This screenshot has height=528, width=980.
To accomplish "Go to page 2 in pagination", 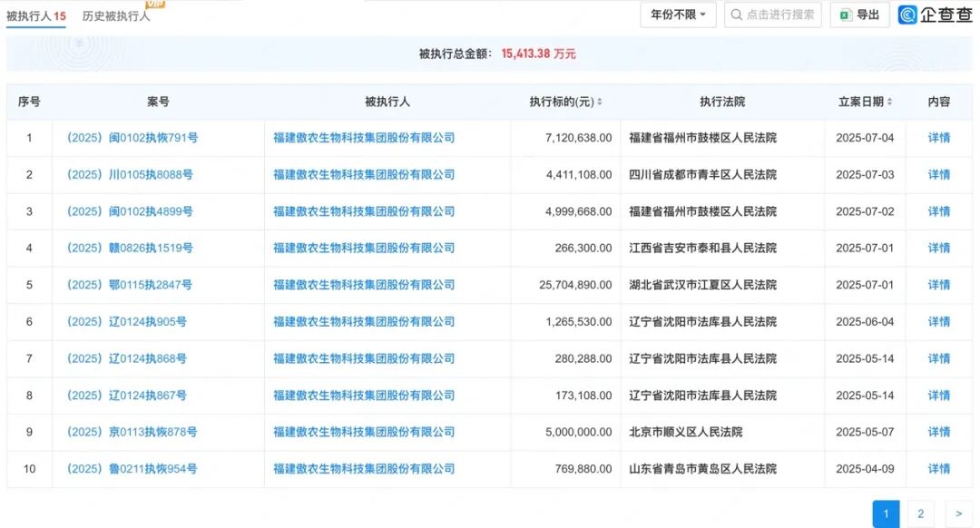I will click(x=921, y=513).
